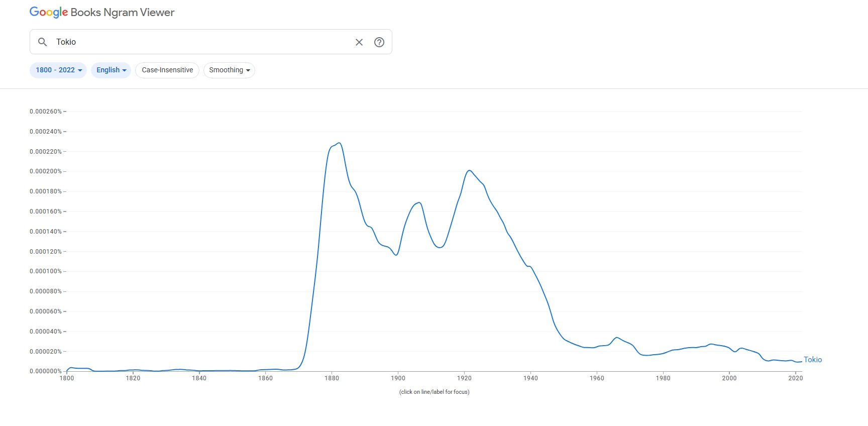The height and width of the screenshot is (426, 868).
Task: Click the 0.000120% y-axis label
Action: point(46,252)
